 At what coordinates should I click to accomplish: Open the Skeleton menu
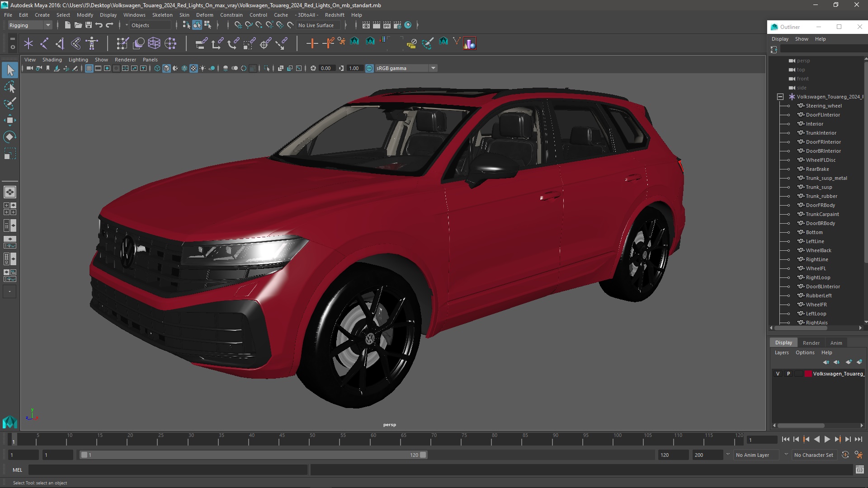[162, 15]
